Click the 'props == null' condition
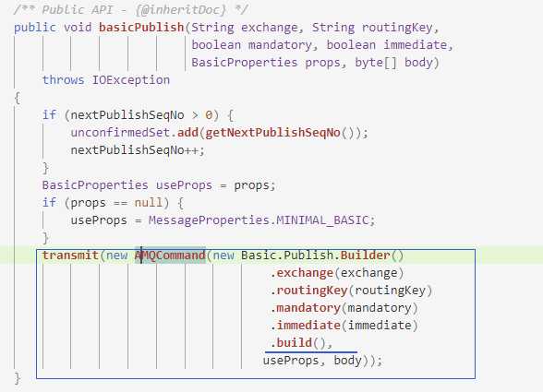This screenshot has height=392, width=543. click(x=116, y=202)
